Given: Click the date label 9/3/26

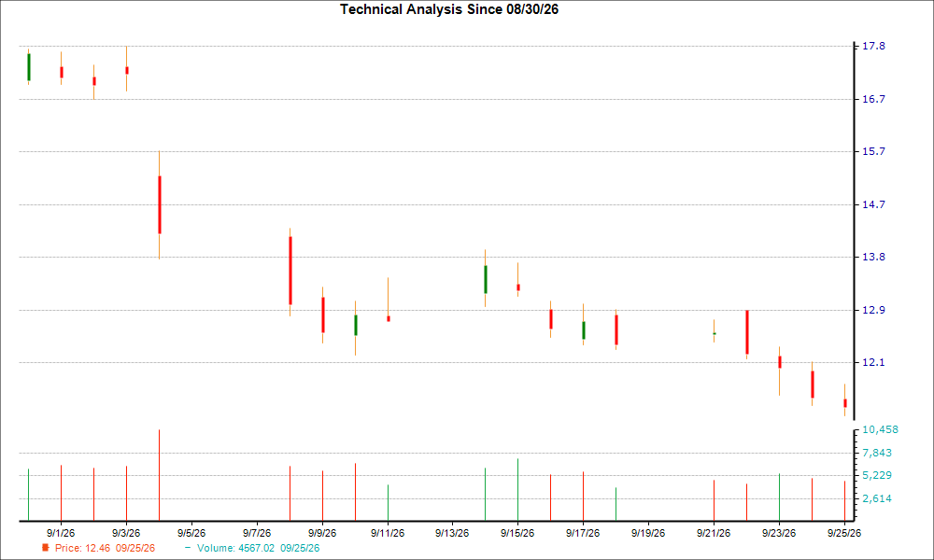Looking at the screenshot, I should tap(126, 533).
